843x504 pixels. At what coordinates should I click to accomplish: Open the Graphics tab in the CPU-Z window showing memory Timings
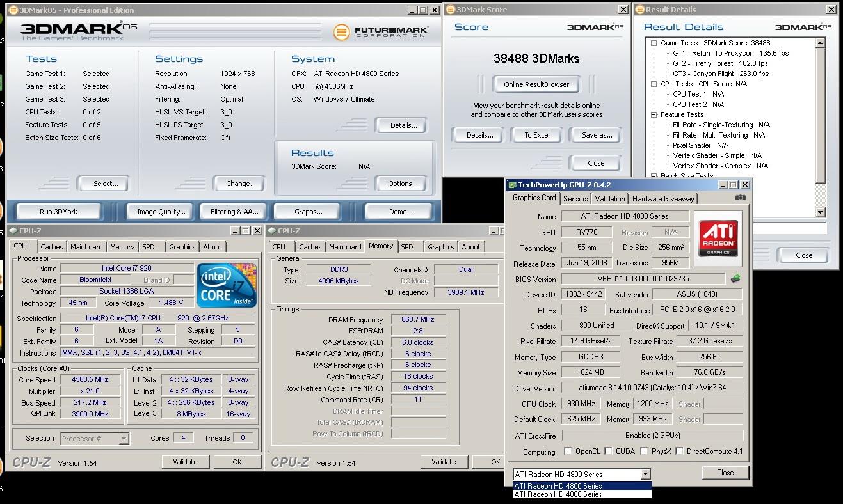click(x=441, y=247)
